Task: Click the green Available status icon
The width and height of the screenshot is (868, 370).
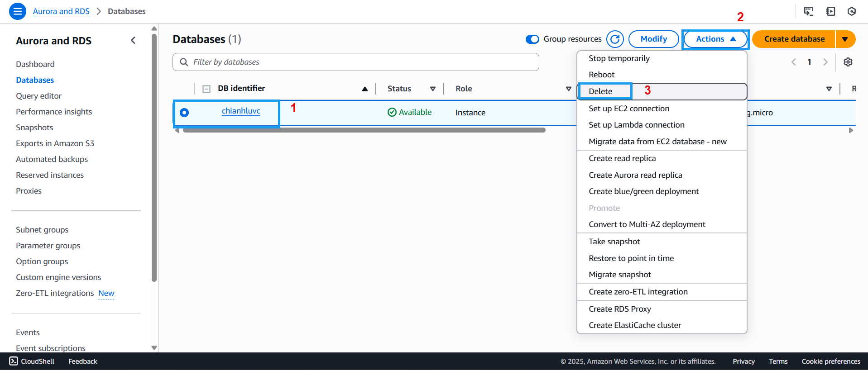Action: pos(392,112)
